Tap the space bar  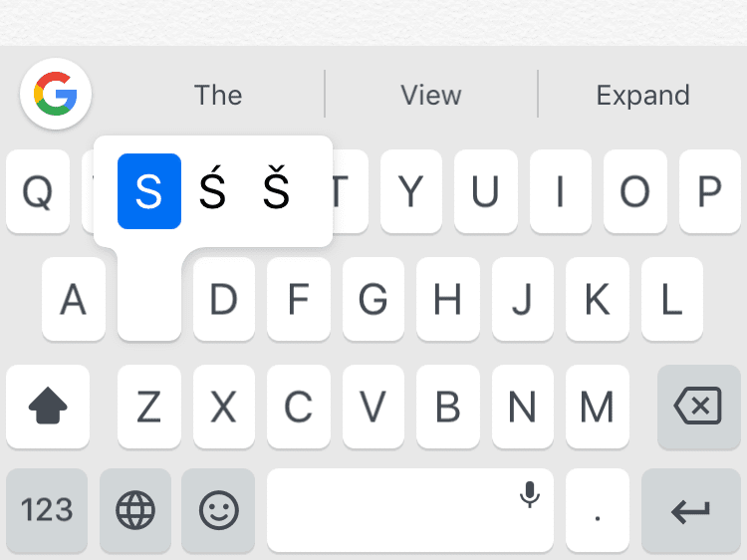tap(410, 510)
